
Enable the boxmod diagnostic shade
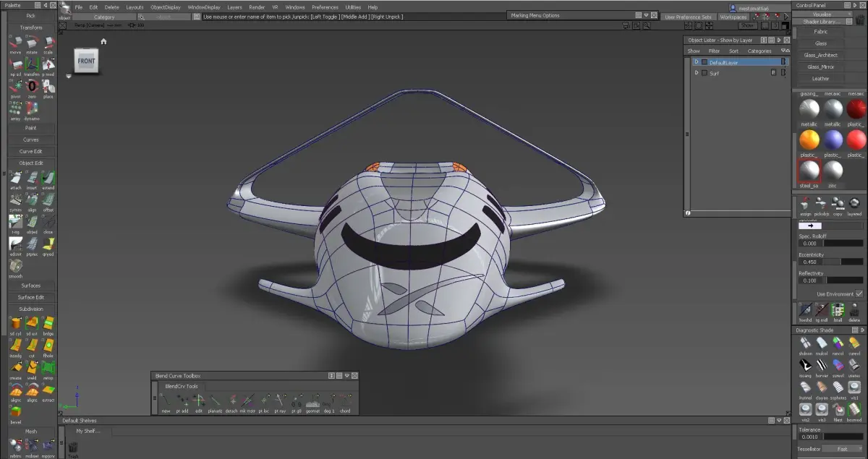[x=854, y=412]
